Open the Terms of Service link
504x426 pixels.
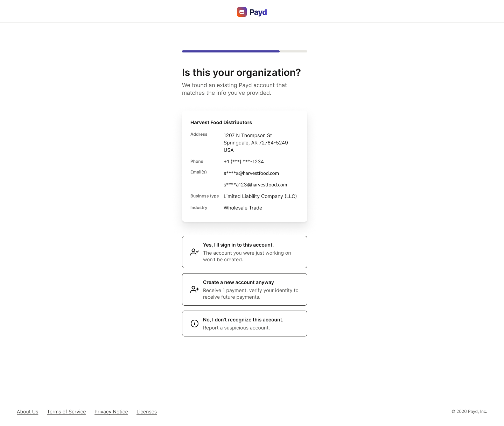point(66,412)
